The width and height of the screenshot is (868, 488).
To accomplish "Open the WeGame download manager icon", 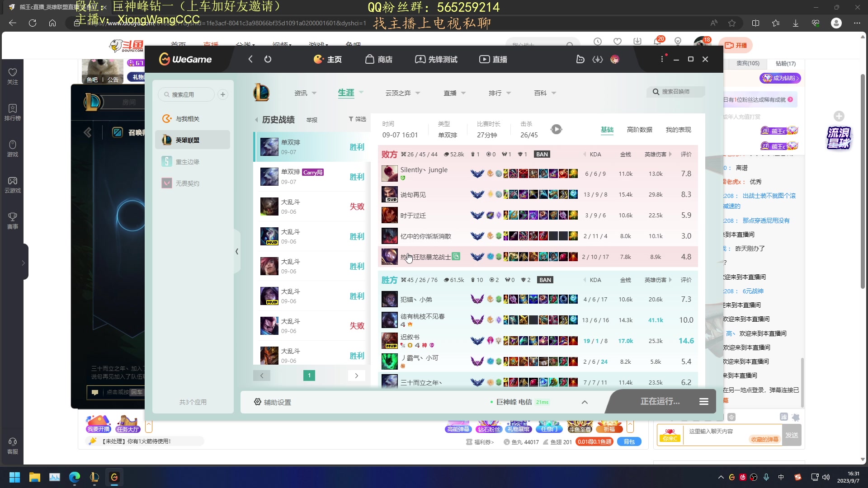I will pyautogui.click(x=598, y=59).
